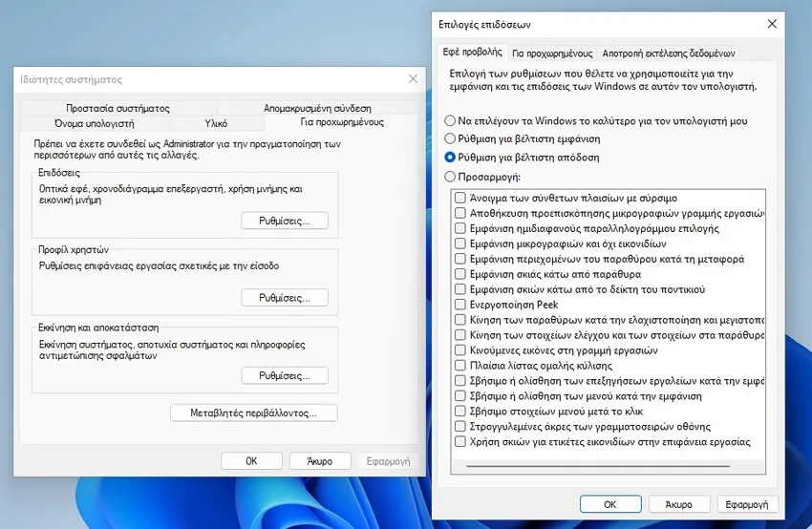Toggle 'Εμφάνιση ημιδιαφανούς παραλληλογράμμου επιλογής' checkbox
Viewport: 812px width, 529px height.
pos(460,228)
